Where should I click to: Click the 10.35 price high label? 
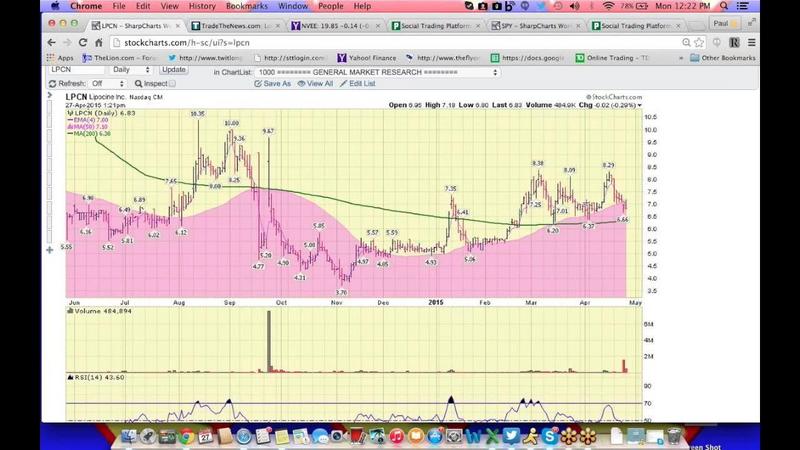pos(197,114)
